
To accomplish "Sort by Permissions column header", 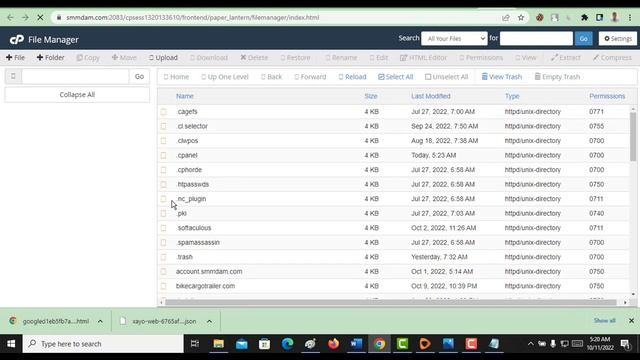I will pos(607,96).
